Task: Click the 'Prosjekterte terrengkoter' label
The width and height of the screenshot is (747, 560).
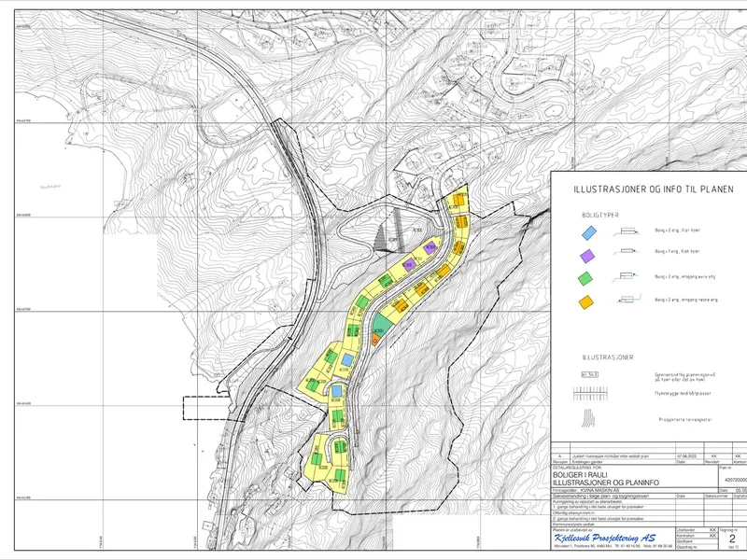Action: [685, 420]
